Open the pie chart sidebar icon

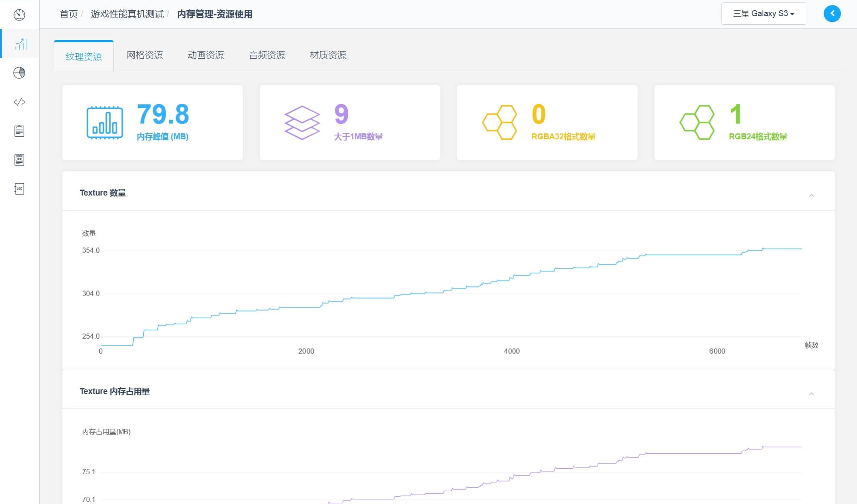[x=19, y=73]
